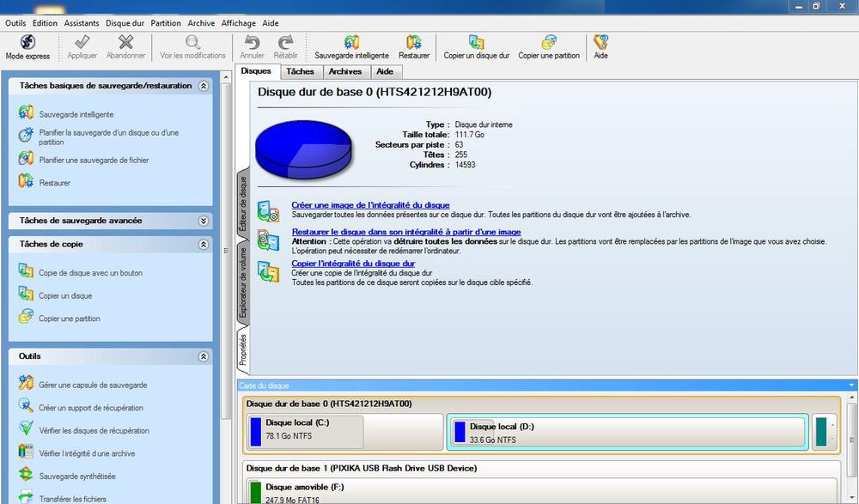Open the Aide tab

coord(385,71)
